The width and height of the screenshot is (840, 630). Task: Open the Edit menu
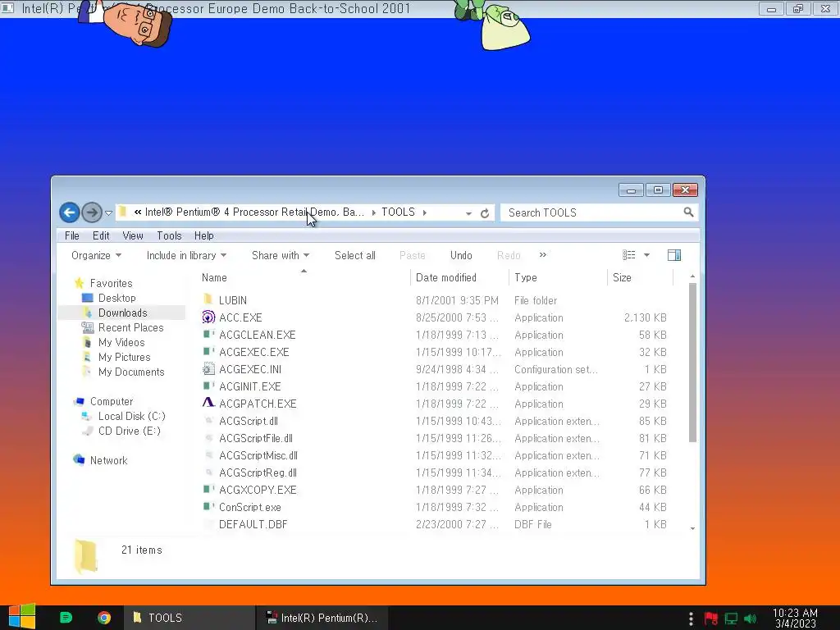point(101,235)
